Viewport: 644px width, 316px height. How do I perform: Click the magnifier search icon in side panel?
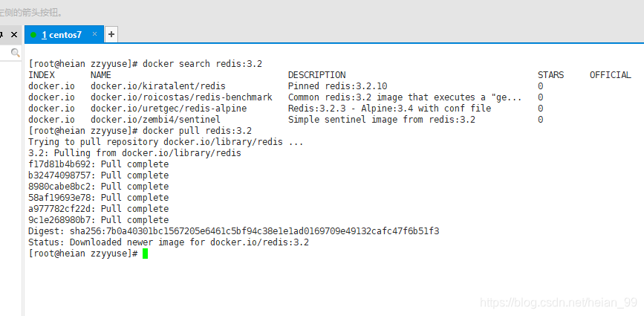click(x=15, y=53)
